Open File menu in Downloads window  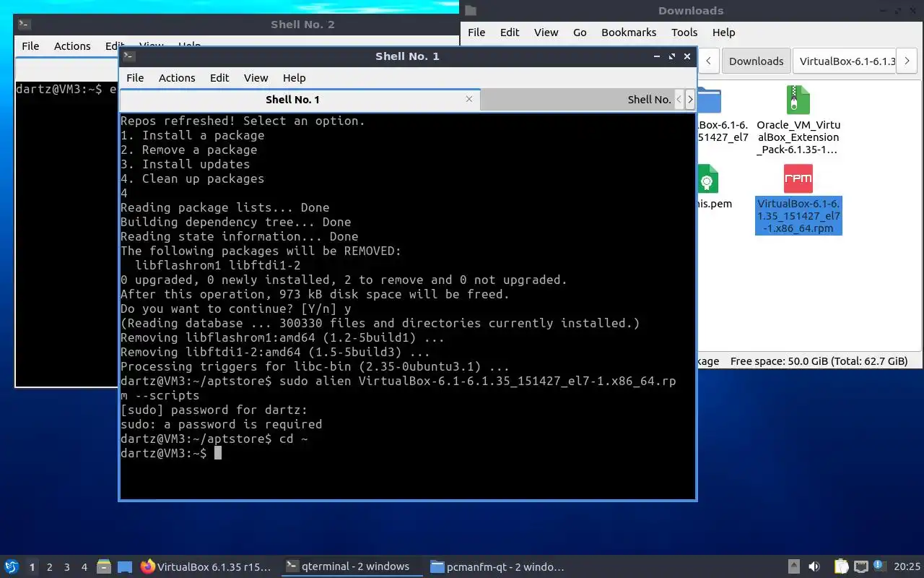point(476,33)
